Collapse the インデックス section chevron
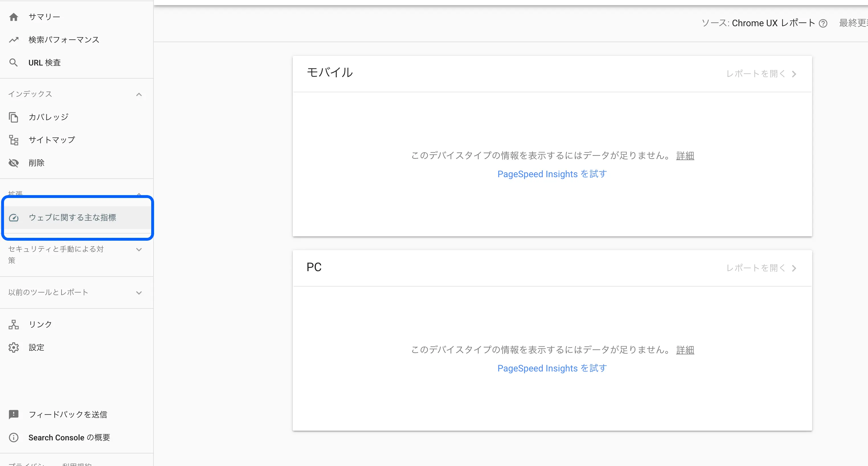Screen dimensions: 868x466 click(139, 94)
